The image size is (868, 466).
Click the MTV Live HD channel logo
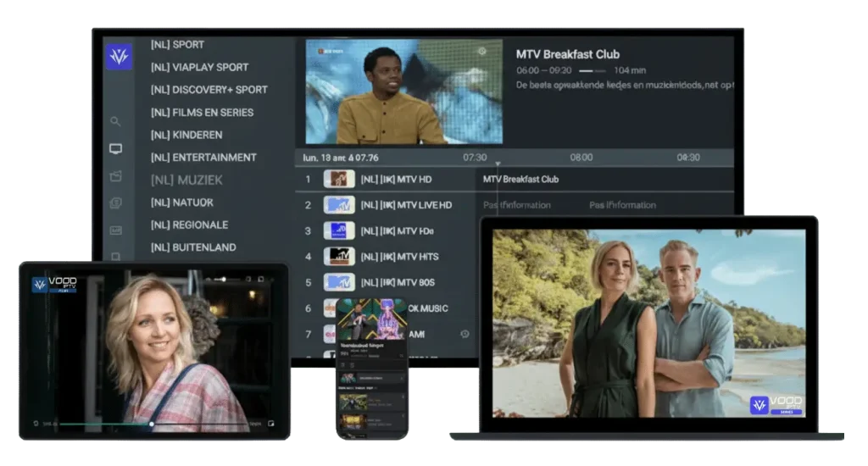pyautogui.click(x=339, y=205)
